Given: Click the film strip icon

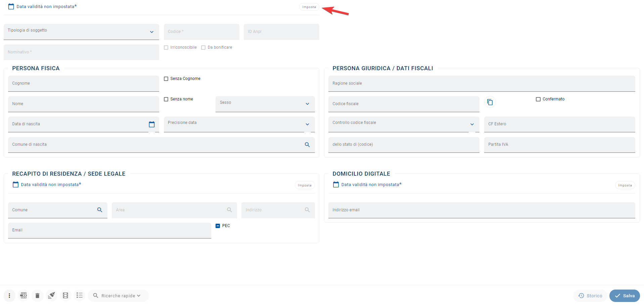Looking at the screenshot, I should (65, 296).
